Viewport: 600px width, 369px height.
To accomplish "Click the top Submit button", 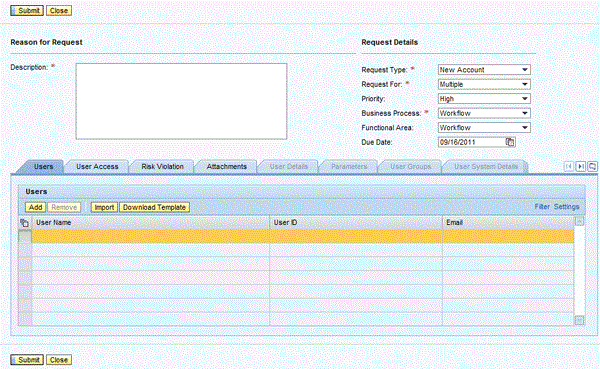I will click(x=27, y=11).
